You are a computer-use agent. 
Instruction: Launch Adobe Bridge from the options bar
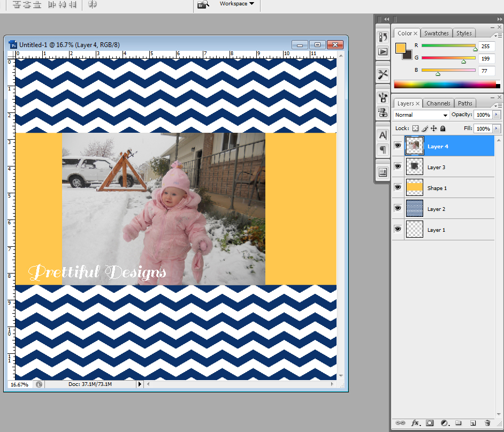(x=203, y=4)
